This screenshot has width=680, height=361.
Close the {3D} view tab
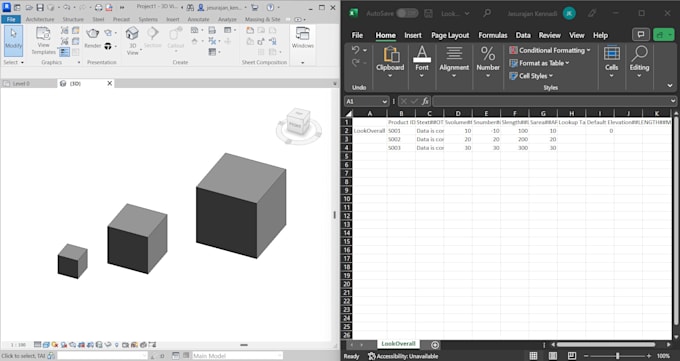coord(109,83)
